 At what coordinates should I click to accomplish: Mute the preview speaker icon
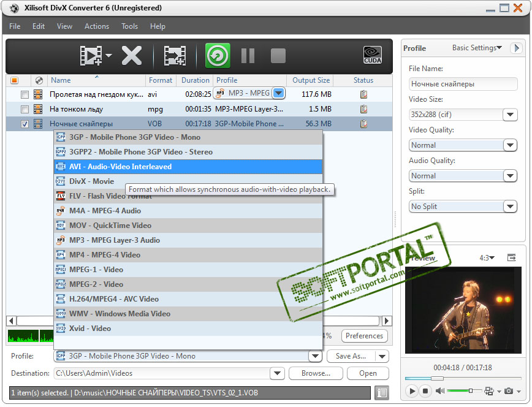click(439, 391)
